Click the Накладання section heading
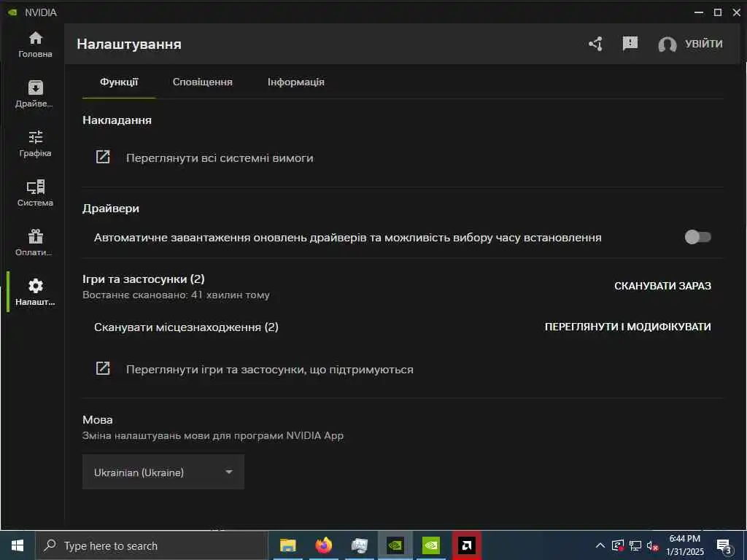 click(117, 120)
